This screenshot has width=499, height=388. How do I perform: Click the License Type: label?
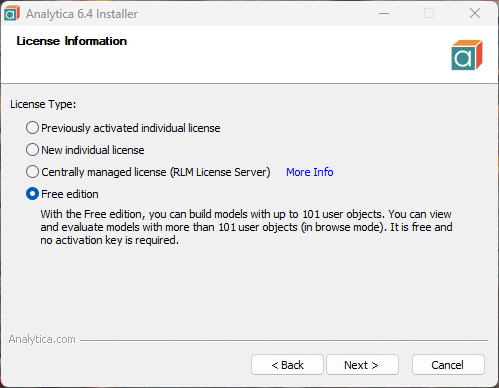[43, 104]
